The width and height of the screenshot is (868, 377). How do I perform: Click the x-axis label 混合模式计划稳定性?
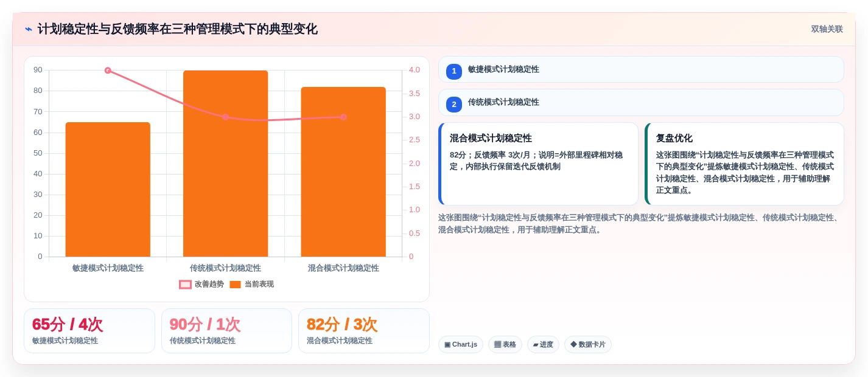343,268
